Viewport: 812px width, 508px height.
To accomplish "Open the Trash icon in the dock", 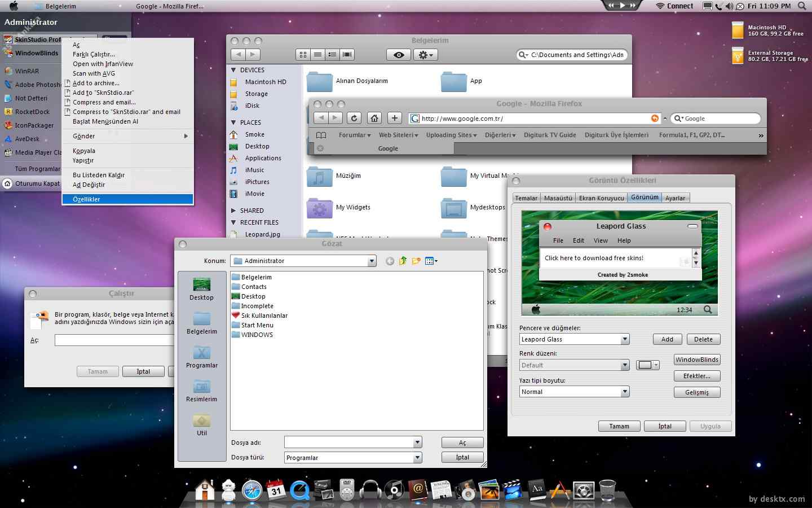I will (607, 490).
